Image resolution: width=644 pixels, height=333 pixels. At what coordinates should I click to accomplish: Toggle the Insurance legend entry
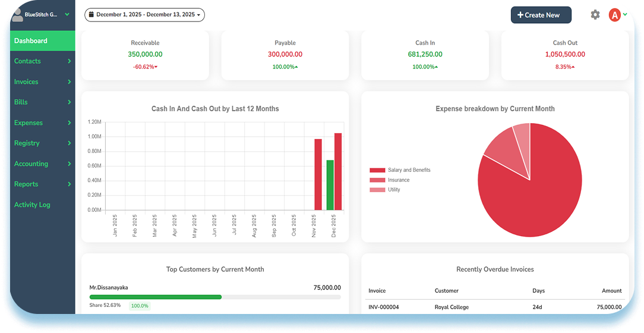click(389, 180)
